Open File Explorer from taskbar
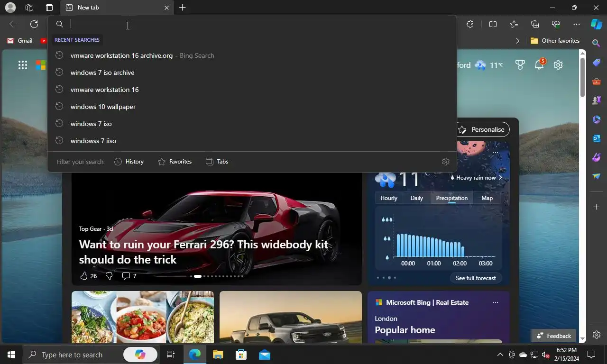The height and width of the screenshot is (364, 607). [x=218, y=355]
